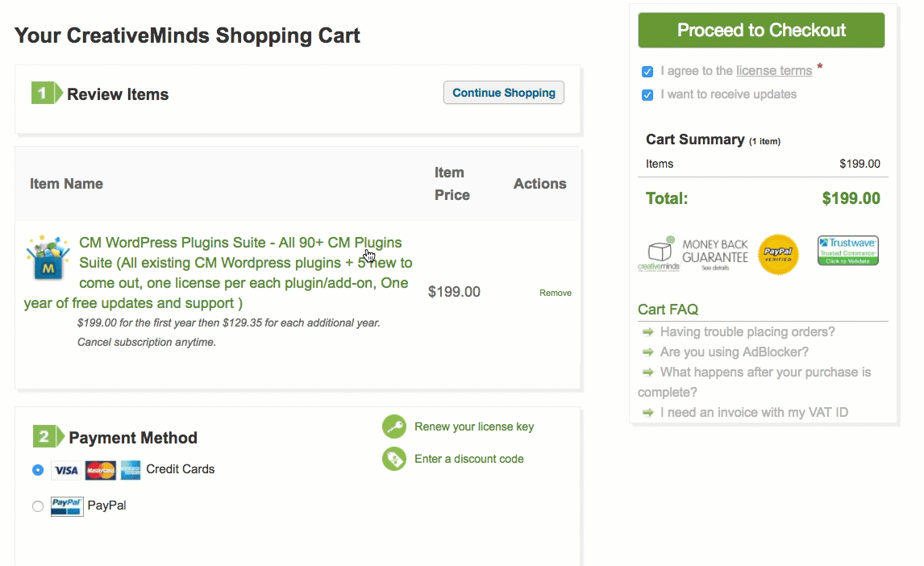
Task: Select the Credit Cards payment option
Action: [x=38, y=470]
